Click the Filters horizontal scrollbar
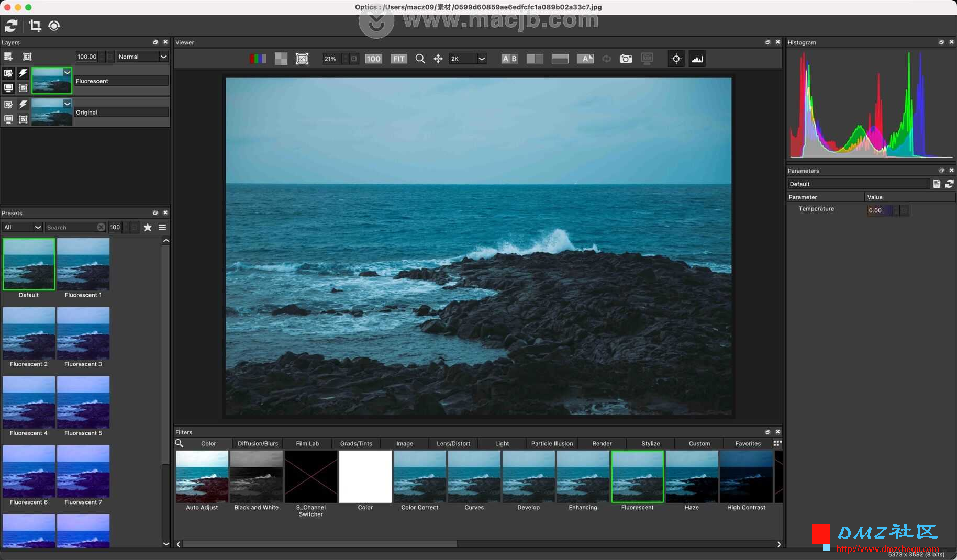The width and height of the screenshot is (957, 560). click(x=320, y=544)
